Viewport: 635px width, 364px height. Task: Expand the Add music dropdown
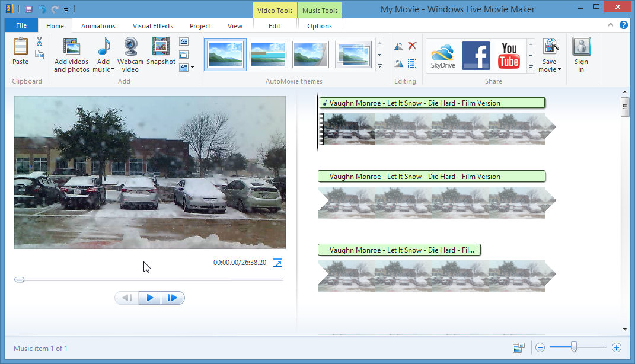pyautogui.click(x=104, y=69)
